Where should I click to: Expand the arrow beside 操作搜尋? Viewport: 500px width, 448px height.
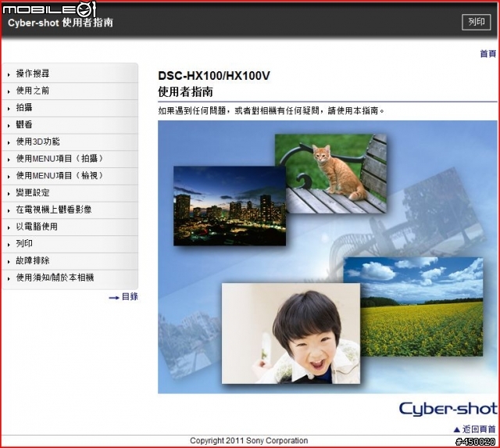point(9,75)
